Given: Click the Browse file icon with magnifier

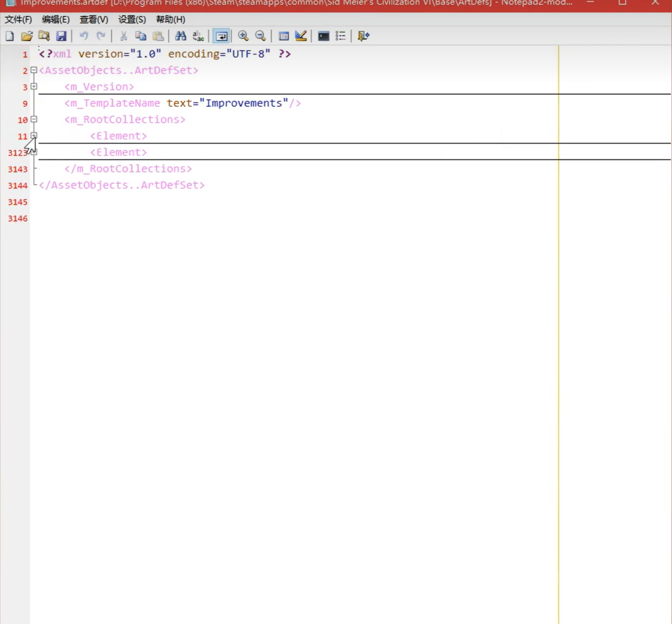Looking at the screenshot, I should [44, 36].
